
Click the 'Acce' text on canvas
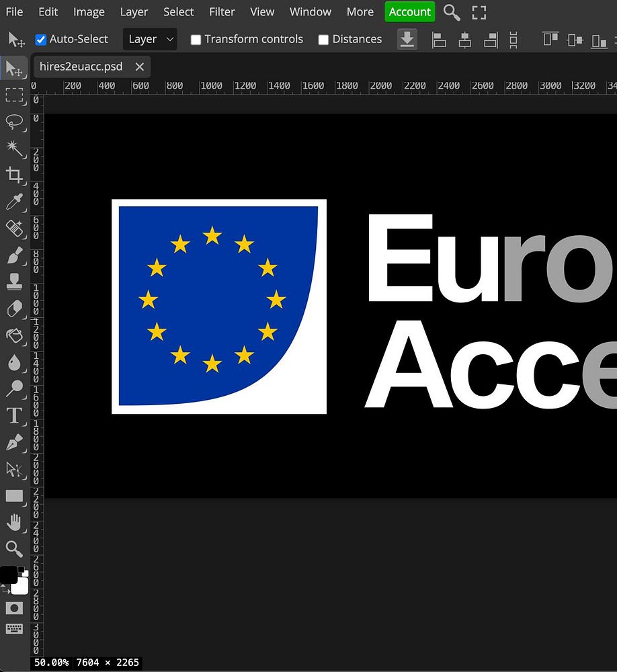coord(491,364)
